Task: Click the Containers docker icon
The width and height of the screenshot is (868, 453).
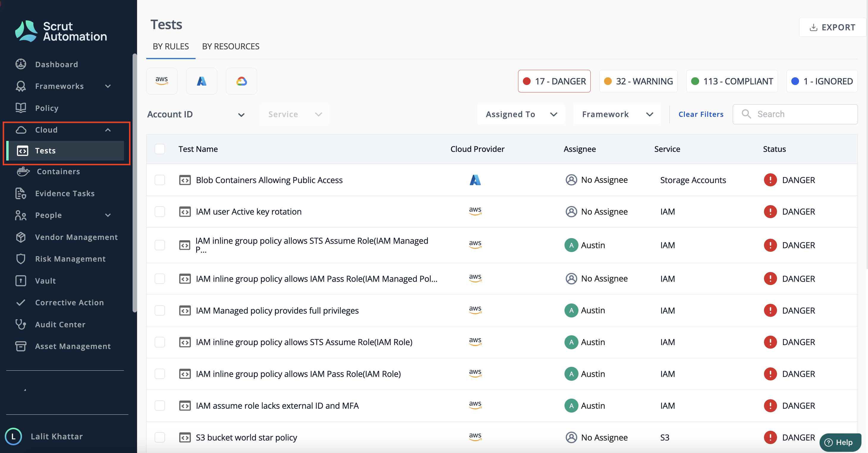Action: pyautogui.click(x=23, y=172)
